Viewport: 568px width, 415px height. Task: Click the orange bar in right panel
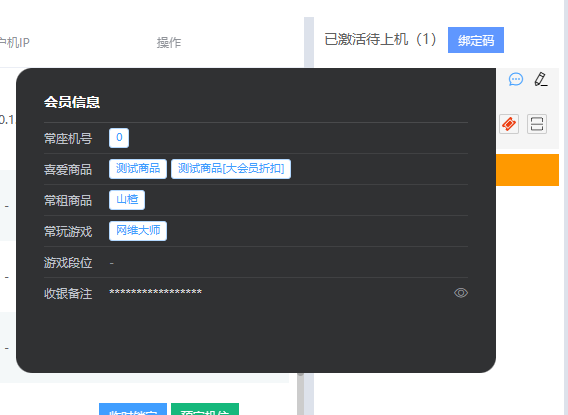527,170
